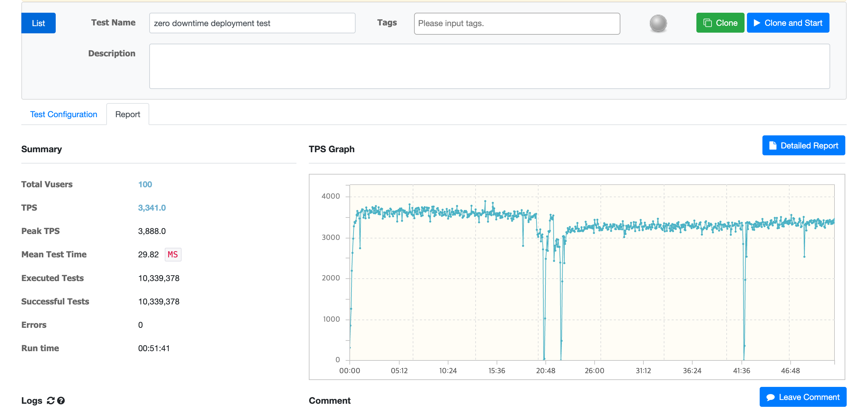Viewport: 868px width, 413px height.
Task: Select the Report tab
Action: click(128, 114)
